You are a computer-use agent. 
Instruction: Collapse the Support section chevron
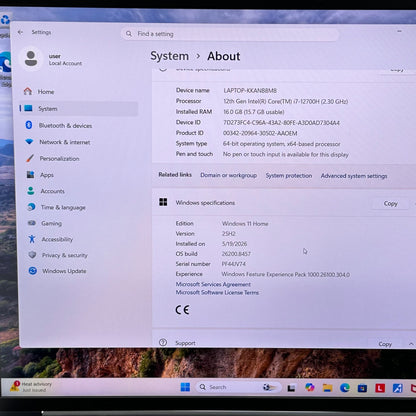[x=411, y=344]
